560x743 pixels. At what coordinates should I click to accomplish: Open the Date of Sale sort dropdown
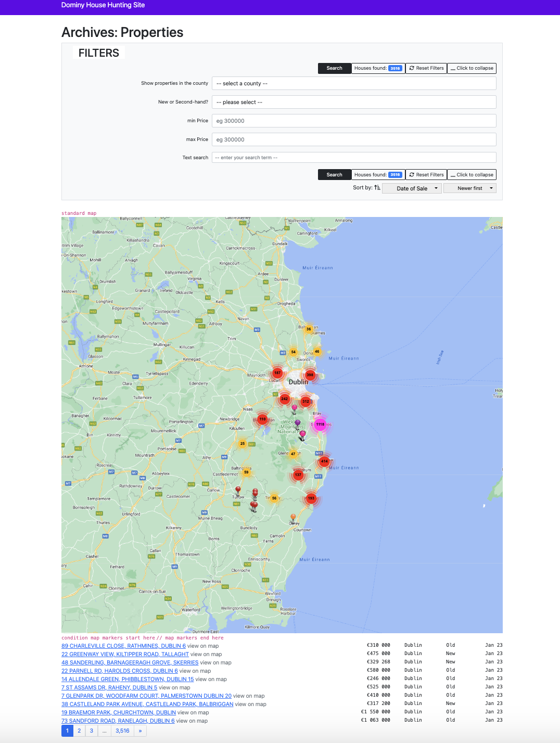(x=412, y=188)
